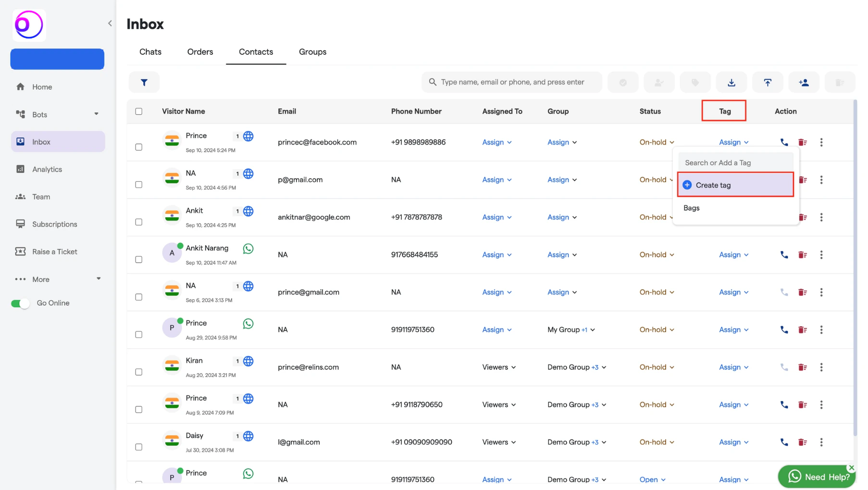Image resolution: width=868 pixels, height=490 pixels.
Task: Click the upload contacts arrow icon
Action: click(768, 82)
